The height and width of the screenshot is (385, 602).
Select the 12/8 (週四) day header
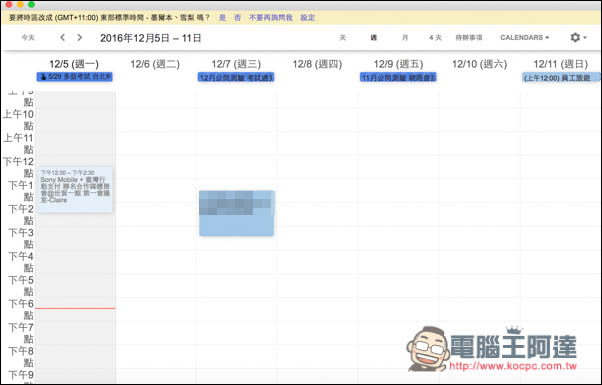tap(317, 64)
